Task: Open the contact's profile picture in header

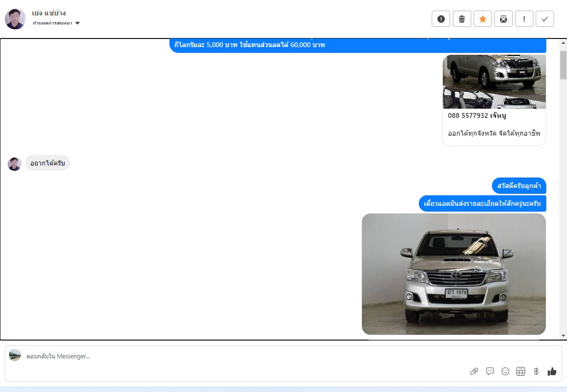Action: tap(15, 19)
